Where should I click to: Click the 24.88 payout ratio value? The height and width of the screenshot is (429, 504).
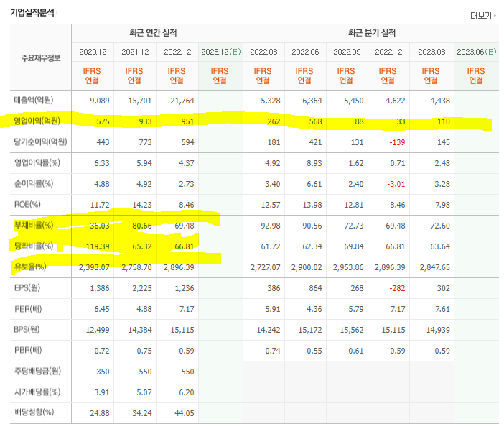pyautogui.click(x=100, y=413)
